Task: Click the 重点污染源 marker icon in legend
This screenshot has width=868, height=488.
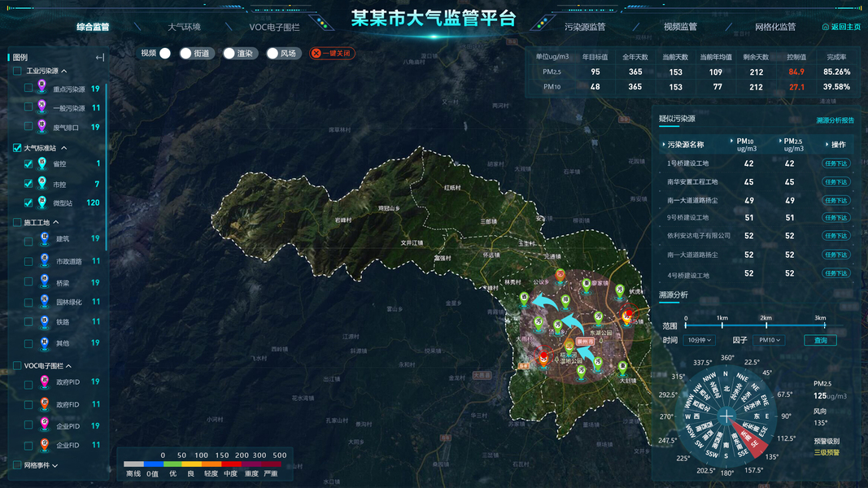Action: [x=41, y=87]
